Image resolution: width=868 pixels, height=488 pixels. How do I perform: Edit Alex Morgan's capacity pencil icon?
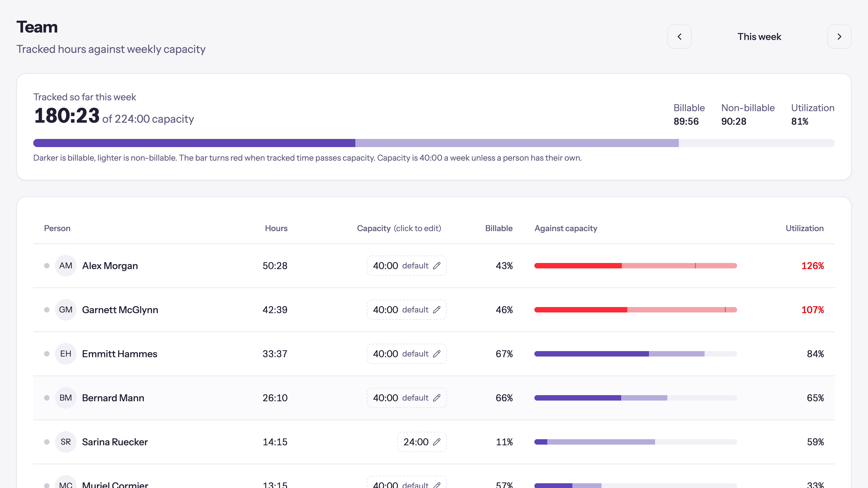(437, 266)
